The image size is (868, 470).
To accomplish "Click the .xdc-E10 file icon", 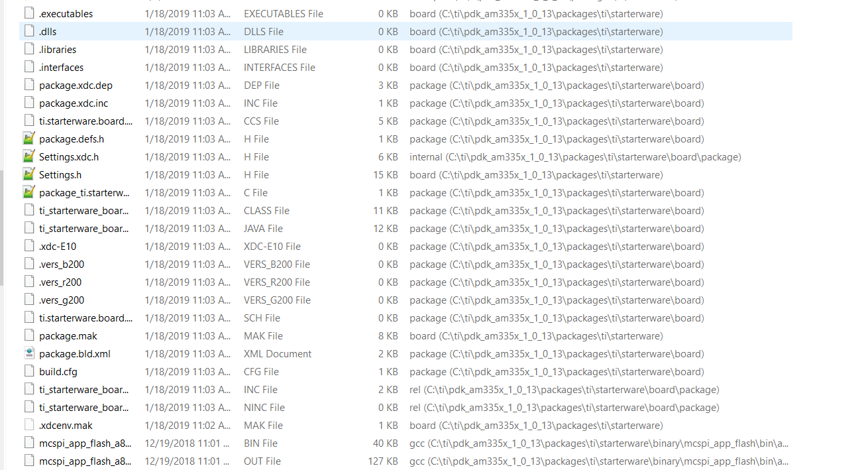I will [28, 246].
